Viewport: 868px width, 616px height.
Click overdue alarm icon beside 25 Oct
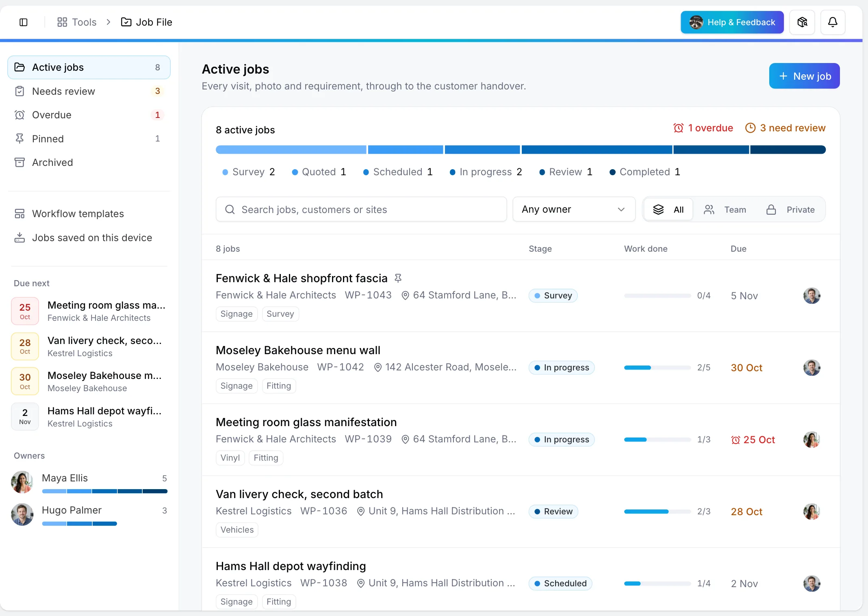coord(735,440)
